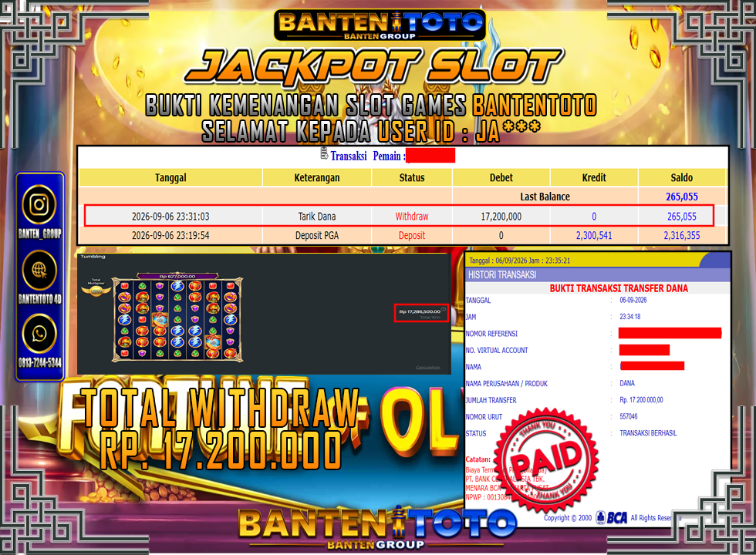The height and width of the screenshot is (555, 756).
Task: Click the WhatsApp icon in sidebar
Action: 39,333
